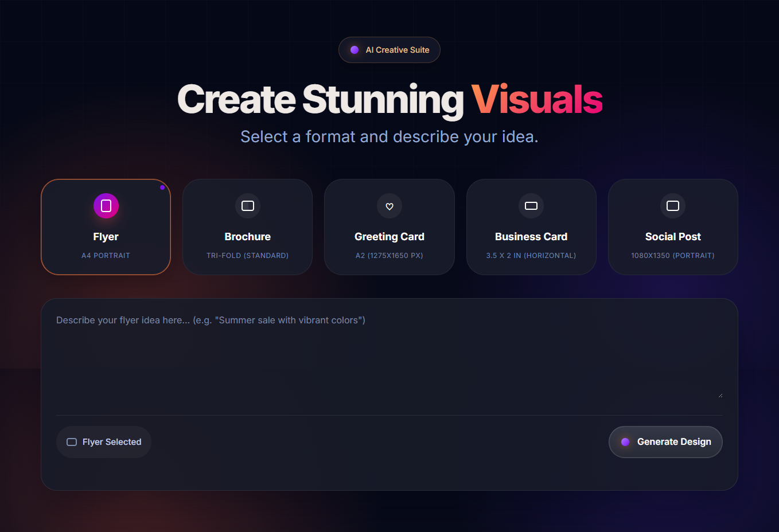Click the Brochure format icon

click(248, 206)
